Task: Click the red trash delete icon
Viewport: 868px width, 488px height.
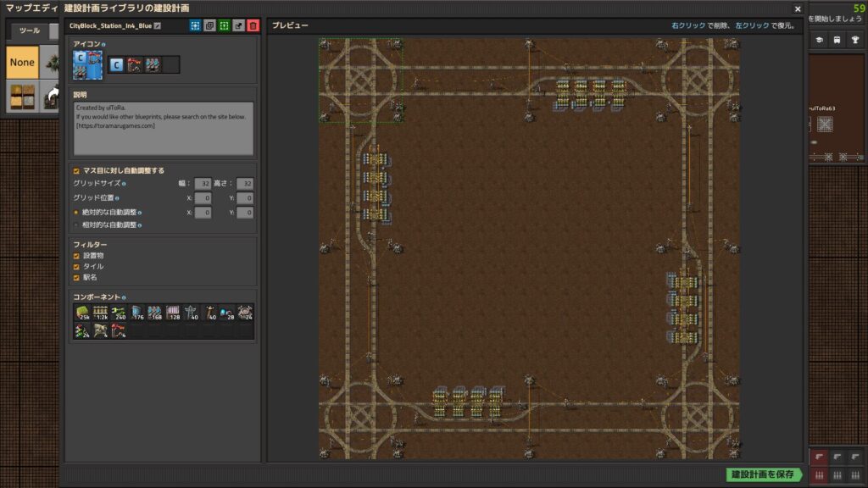Action: click(253, 25)
